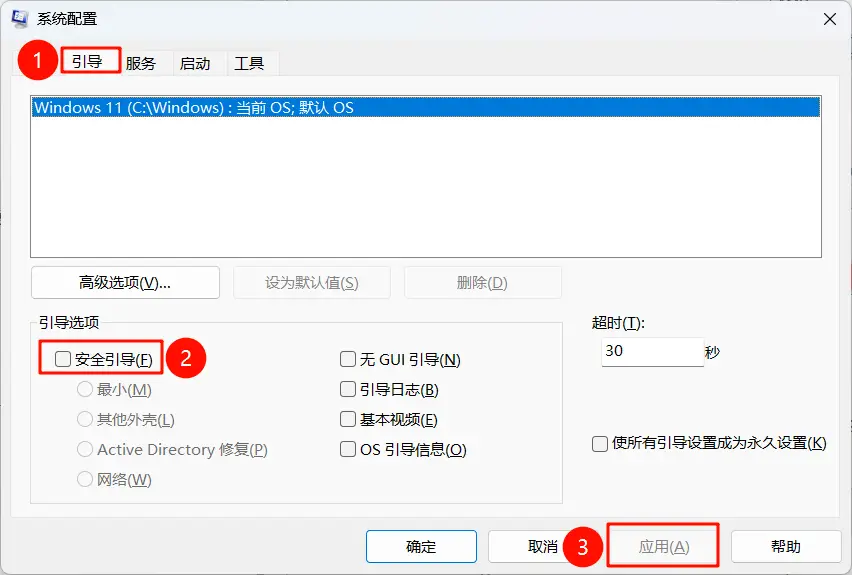This screenshot has height=575, width=852.
Task: Enable the 安全引导(F) checkbox
Action: [x=63, y=359]
